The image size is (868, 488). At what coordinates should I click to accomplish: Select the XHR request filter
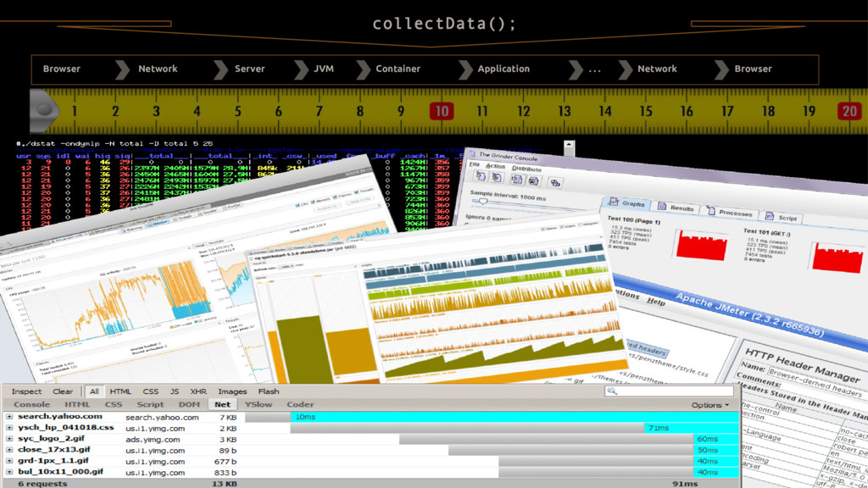pos(198,391)
